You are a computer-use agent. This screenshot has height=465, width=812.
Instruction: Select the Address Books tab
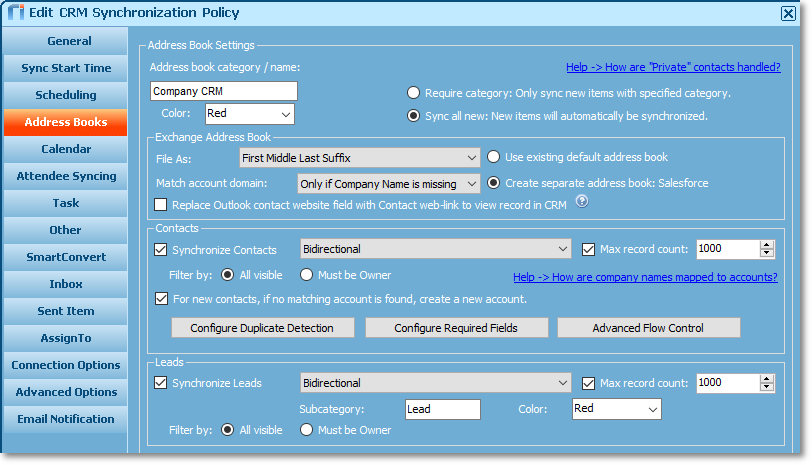pos(66,122)
